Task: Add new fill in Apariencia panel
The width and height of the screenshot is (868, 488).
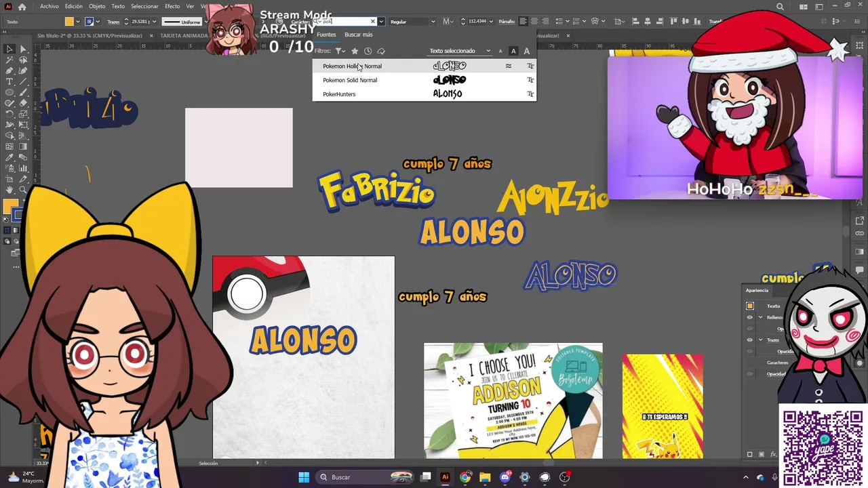Action: tap(762, 454)
